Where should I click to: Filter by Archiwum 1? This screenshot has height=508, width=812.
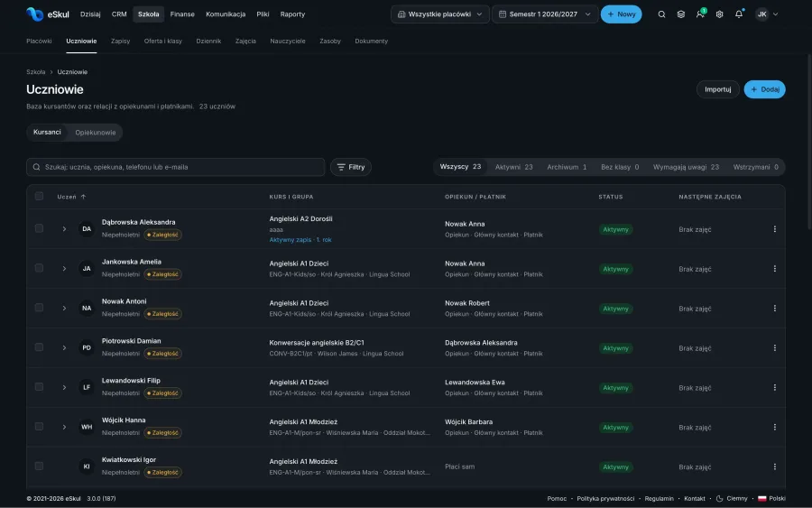coord(567,167)
